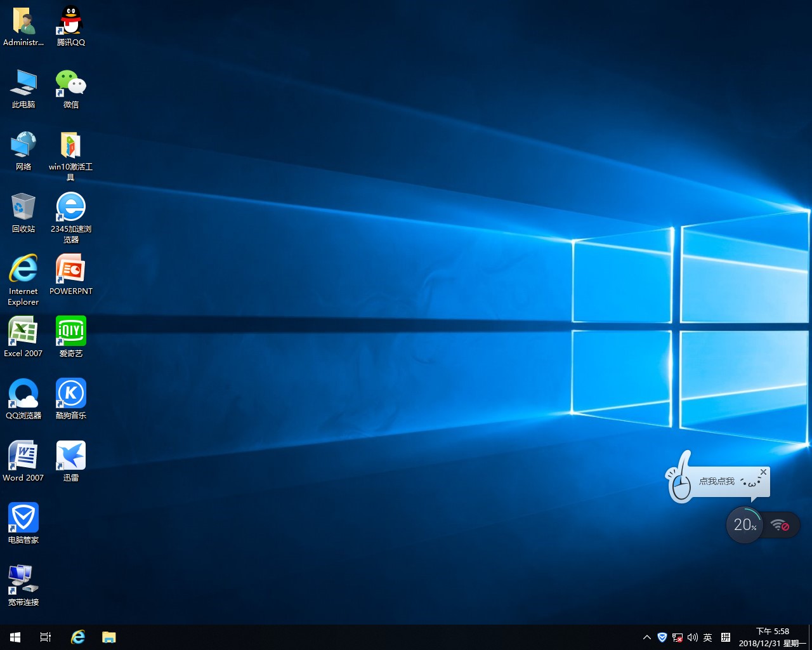Open Task View from the taskbar

[46, 637]
